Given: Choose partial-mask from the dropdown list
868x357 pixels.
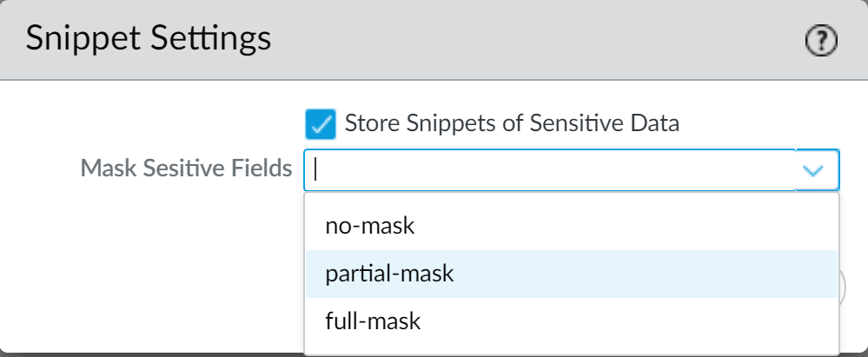Looking at the screenshot, I should [389, 274].
